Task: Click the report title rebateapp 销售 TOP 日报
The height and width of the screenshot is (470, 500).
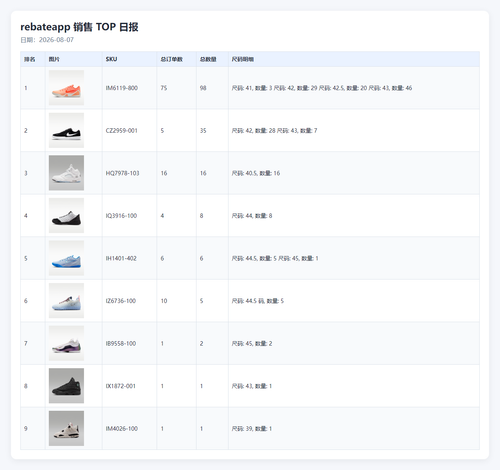Action: click(x=79, y=27)
